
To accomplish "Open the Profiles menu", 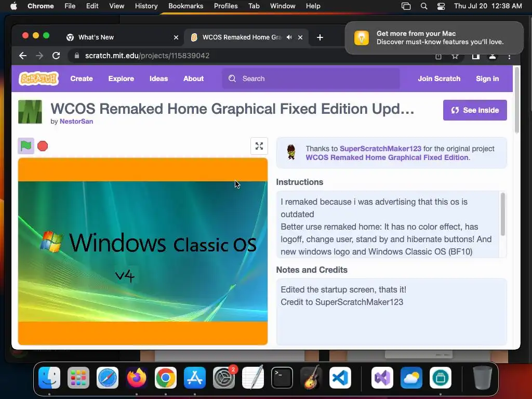I will [x=225, y=6].
